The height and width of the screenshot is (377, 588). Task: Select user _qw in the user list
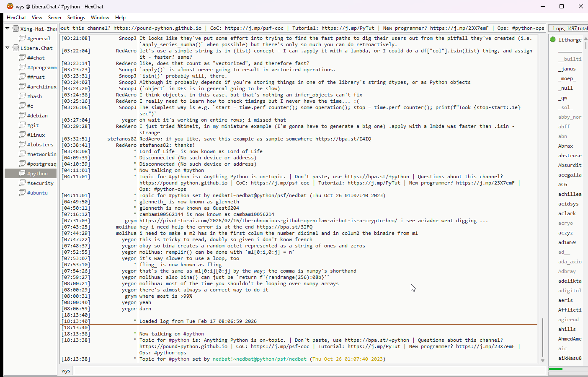(562, 98)
